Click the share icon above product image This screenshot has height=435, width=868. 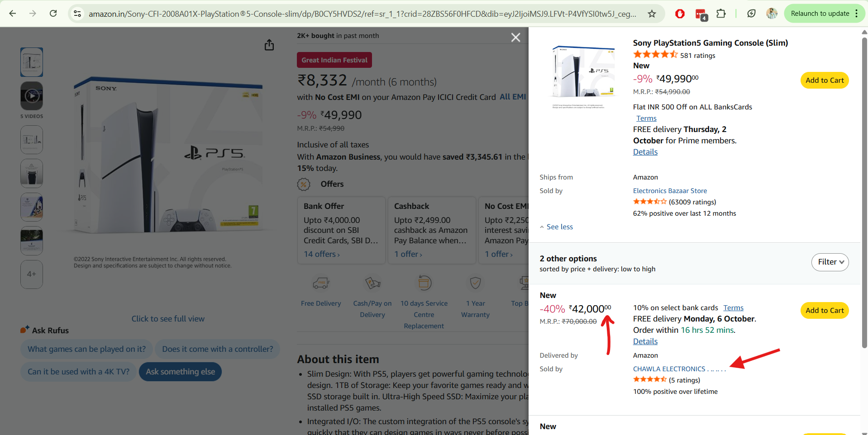(269, 45)
